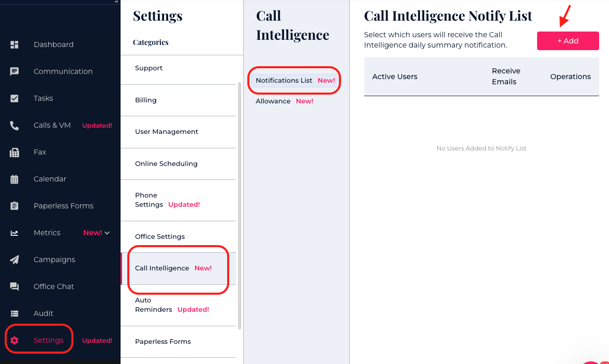Click the Tasks checkmark icon
The width and height of the screenshot is (609, 364).
click(x=14, y=98)
